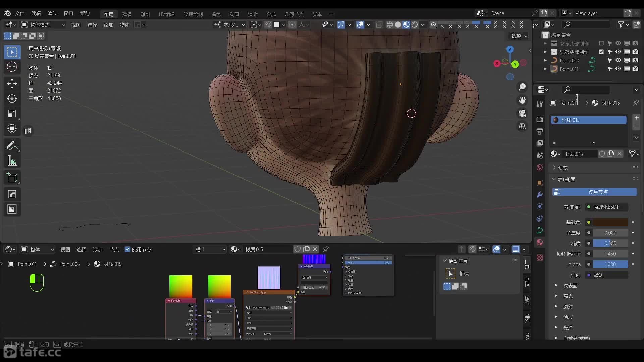Click the 原理化BSDF surface shader field
Screen dimensions: 644x362
click(607, 207)
